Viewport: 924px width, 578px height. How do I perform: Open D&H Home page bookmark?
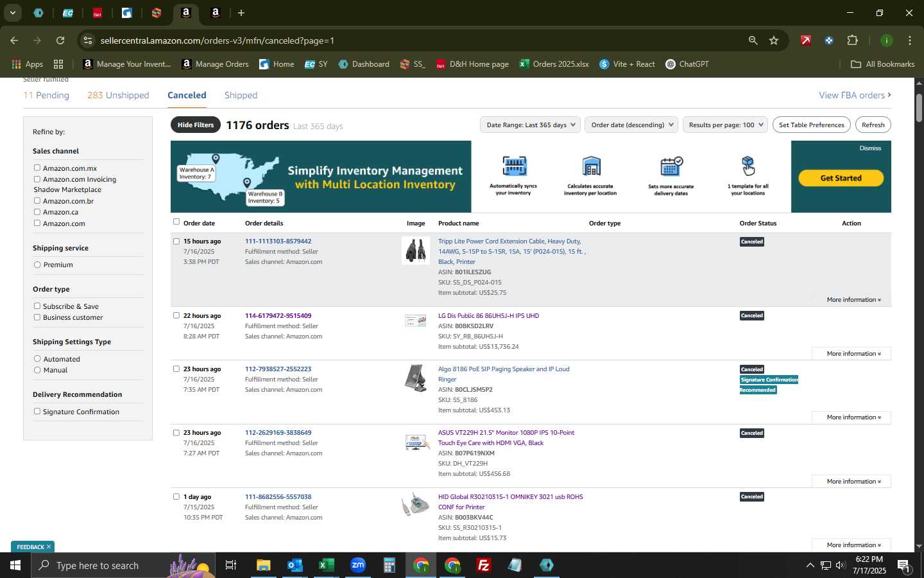472,64
